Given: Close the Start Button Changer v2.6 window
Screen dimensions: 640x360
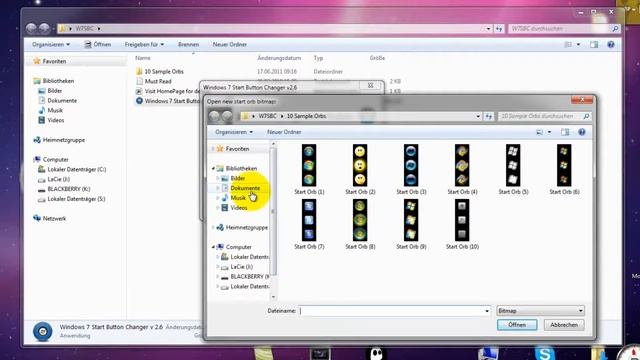Looking at the screenshot, I should pyautogui.click(x=370, y=85).
